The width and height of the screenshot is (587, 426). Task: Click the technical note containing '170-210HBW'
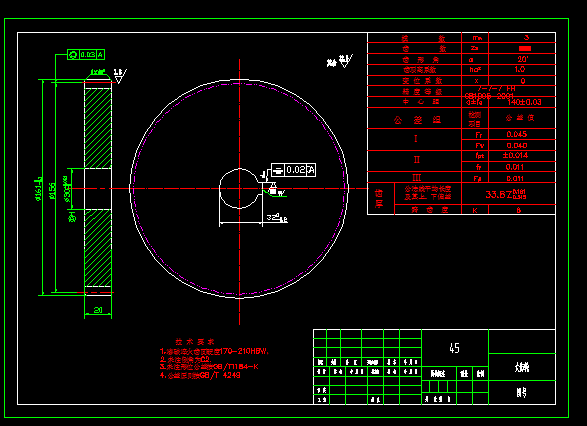point(214,351)
